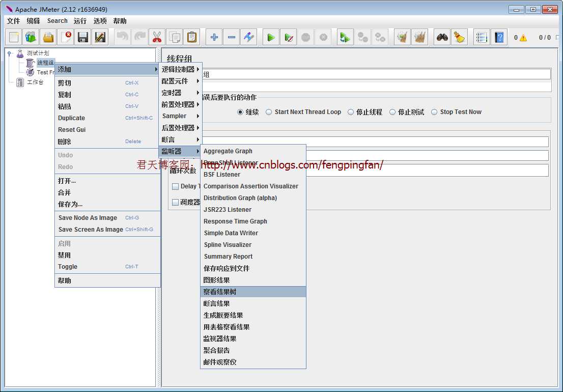Choose Response Time Graph listener
The height and width of the screenshot is (392, 563).
[253, 221]
